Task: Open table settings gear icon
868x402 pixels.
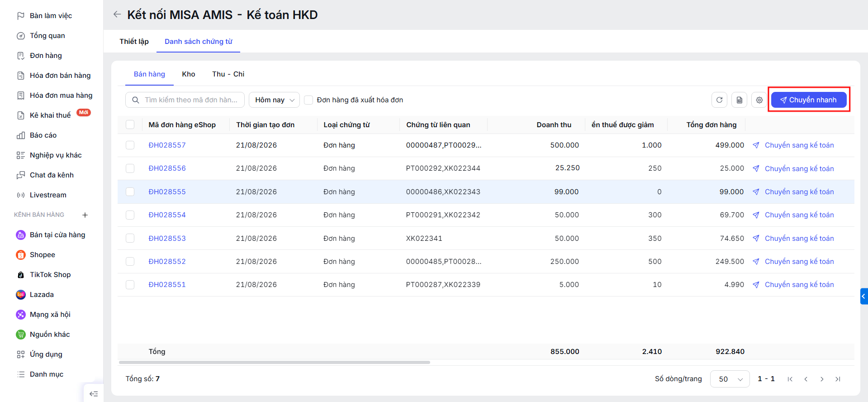Action: point(759,100)
